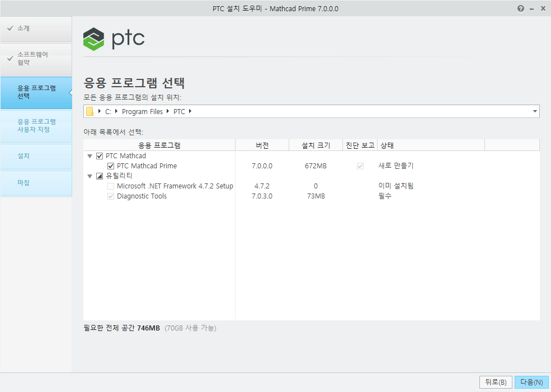Go to the 소개 step
This screenshot has height=392, width=551.
coord(36,29)
